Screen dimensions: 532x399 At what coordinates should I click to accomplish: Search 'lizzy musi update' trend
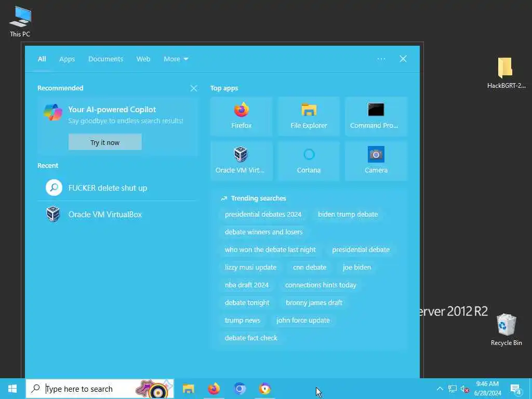250,268
